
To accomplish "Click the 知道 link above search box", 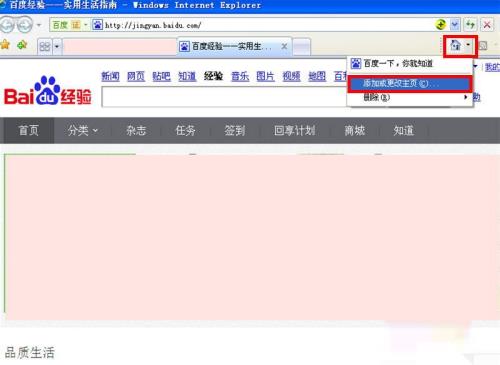I will 187,76.
